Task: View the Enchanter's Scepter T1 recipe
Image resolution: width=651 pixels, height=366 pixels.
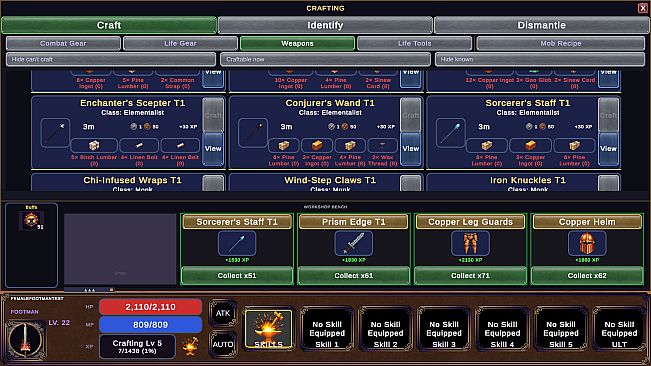Action: (x=213, y=149)
